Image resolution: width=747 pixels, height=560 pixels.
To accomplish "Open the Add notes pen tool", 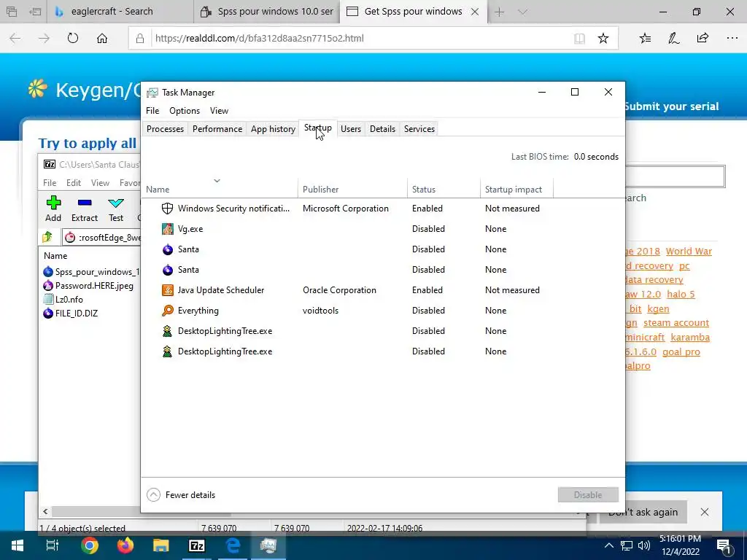I will point(673,38).
